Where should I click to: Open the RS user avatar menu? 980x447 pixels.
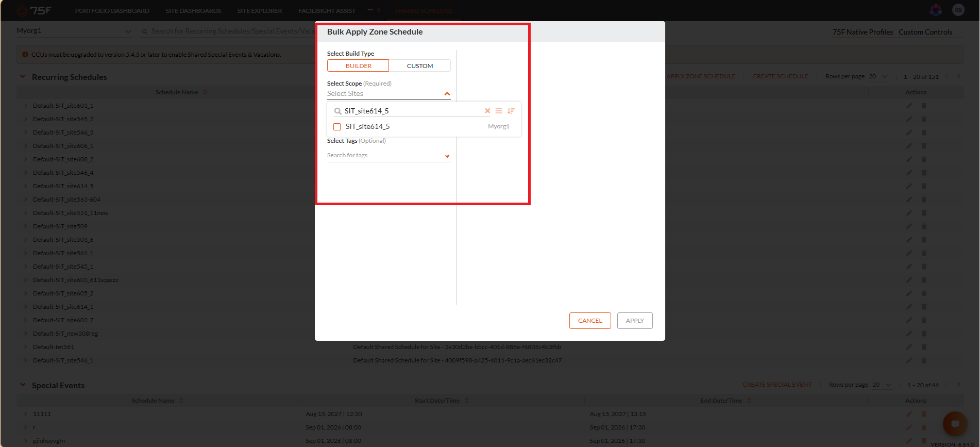[x=958, y=10]
